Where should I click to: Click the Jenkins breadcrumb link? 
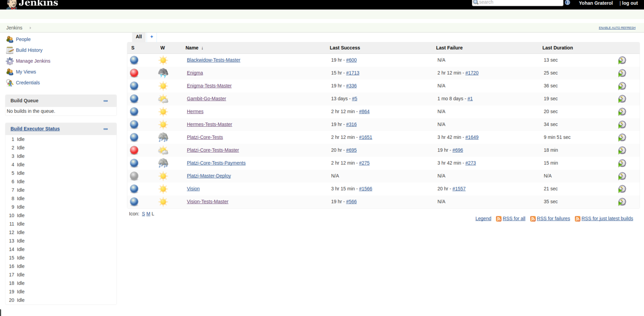[14, 28]
